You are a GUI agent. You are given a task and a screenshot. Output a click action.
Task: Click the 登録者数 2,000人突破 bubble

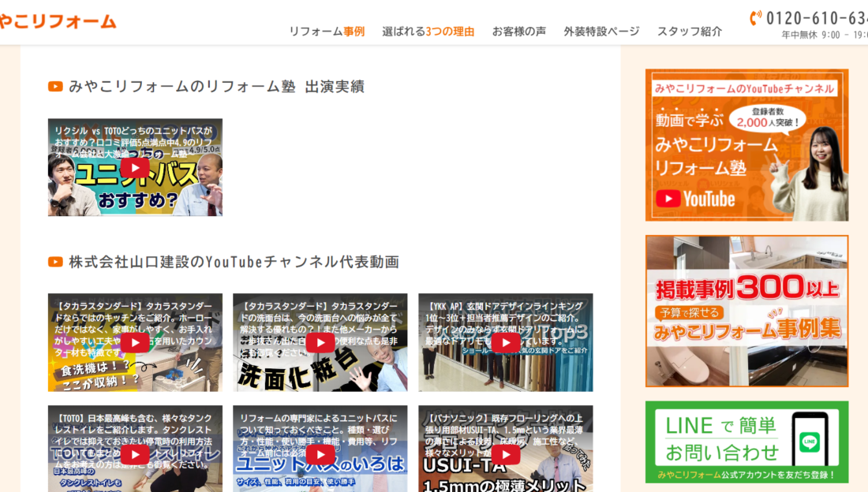[x=768, y=118]
